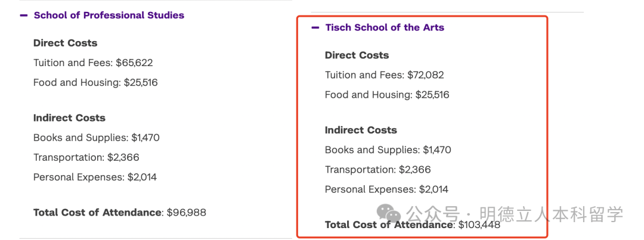Click Transportation line under Tisch School
The width and height of the screenshot is (644, 240).
378,170
